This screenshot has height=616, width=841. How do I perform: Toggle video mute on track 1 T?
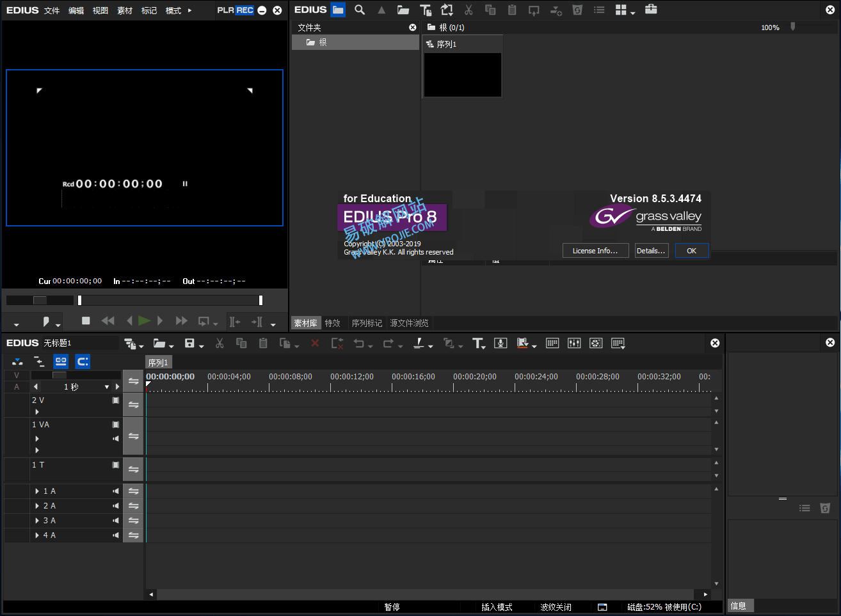[116, 465]
